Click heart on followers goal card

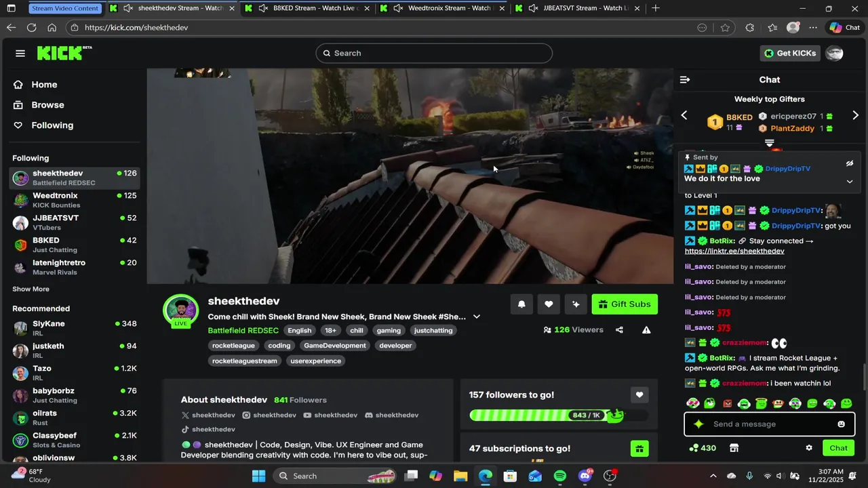[x=639, y=394]
